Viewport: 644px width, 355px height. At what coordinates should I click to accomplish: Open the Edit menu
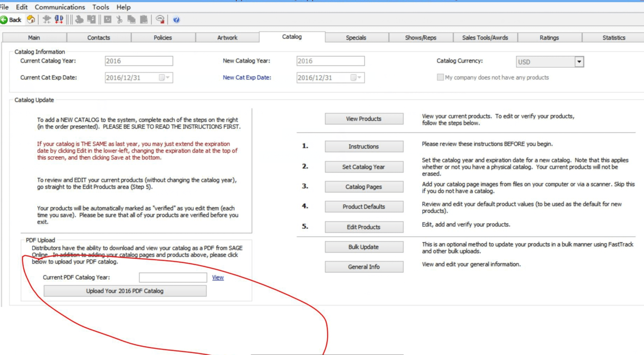pos(21,7)
